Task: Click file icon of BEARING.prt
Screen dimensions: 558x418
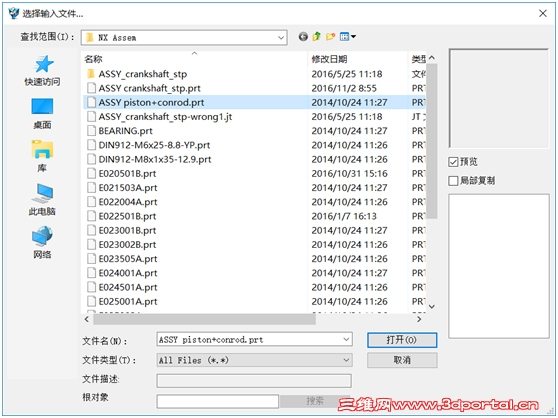Action: click(x=91, y=131)
